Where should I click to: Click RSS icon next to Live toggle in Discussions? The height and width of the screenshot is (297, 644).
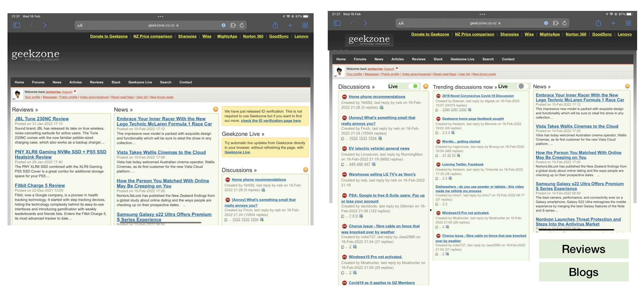click(x=426, y=86)
